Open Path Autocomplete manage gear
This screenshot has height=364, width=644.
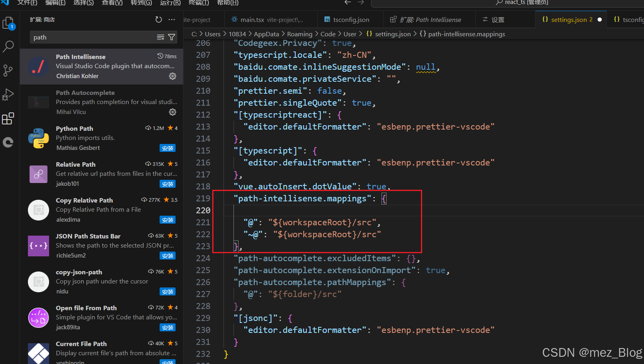[172, 112]
